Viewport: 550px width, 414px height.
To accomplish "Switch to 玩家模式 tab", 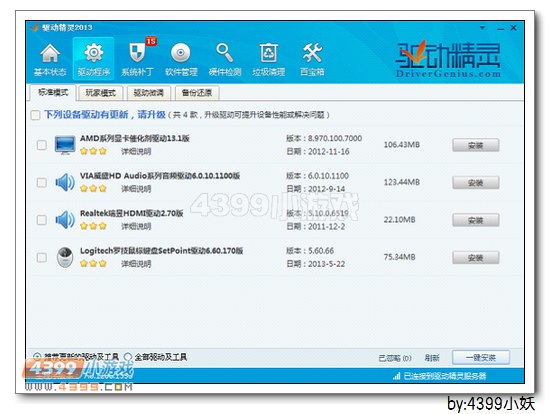I will (x=101, y=93).
